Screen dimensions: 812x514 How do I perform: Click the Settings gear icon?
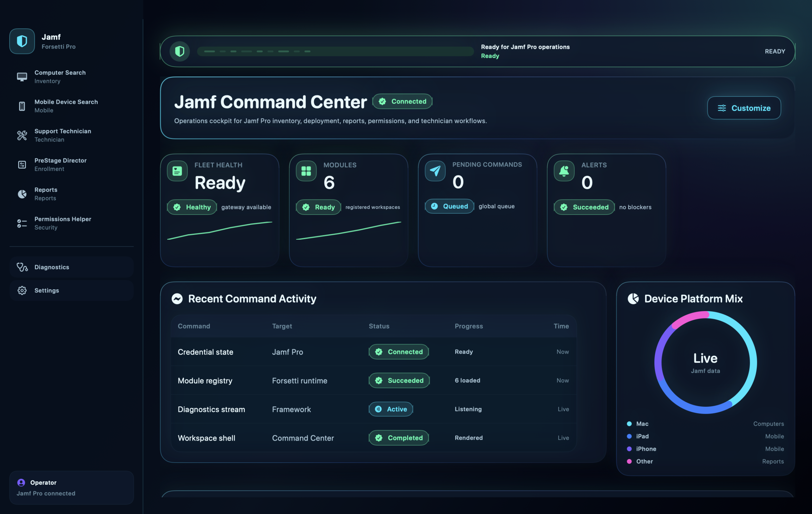[x=22, y=290]
